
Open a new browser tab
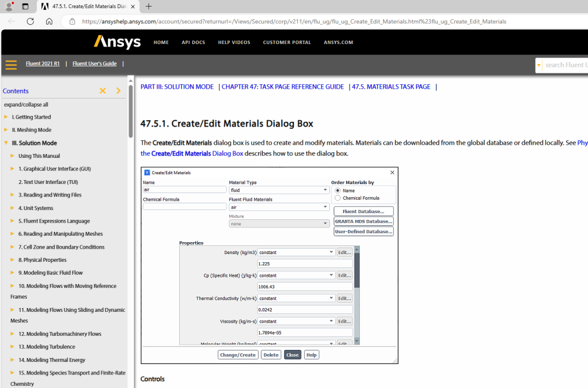(x=149, y=7)
